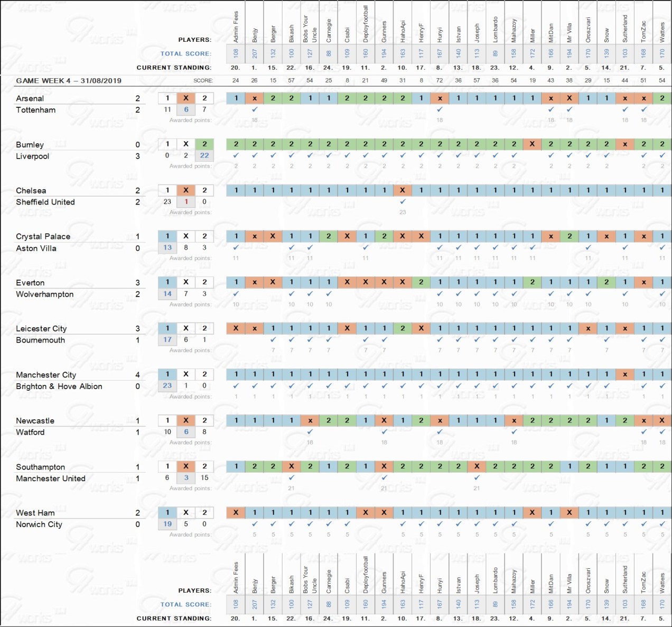This screenshot has width=672, height=627.
Task: Select highlighted 1 outcome box for West Ham-Norwich
Action: (x=167, y=512)
